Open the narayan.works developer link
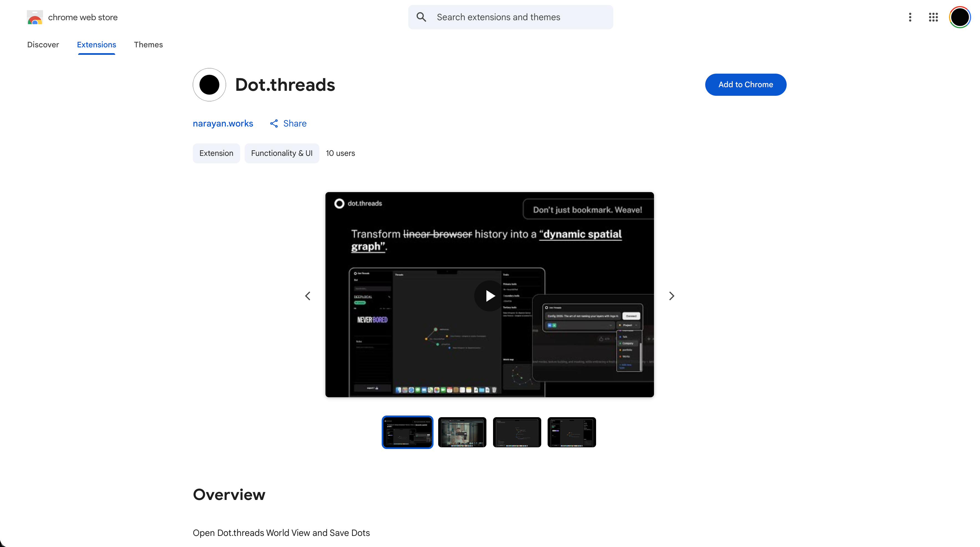The width and height of the screenshot is (980, 547). click(x=223, y=123)
